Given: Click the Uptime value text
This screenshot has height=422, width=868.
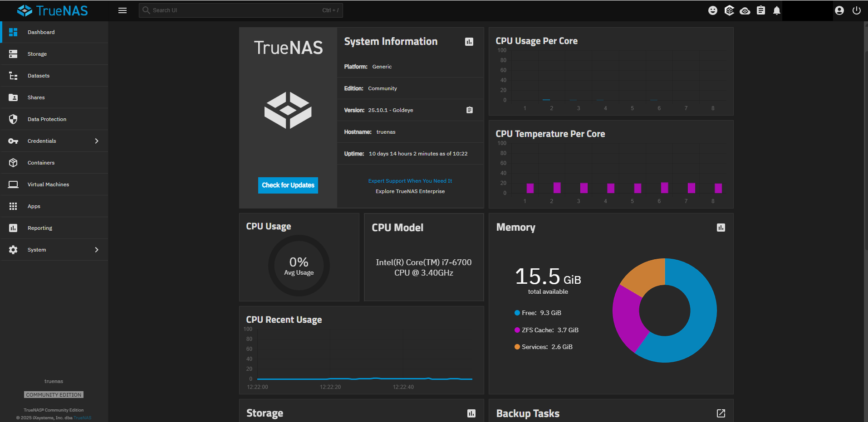Looking at the screenshot, I should (x=418, y=154).
